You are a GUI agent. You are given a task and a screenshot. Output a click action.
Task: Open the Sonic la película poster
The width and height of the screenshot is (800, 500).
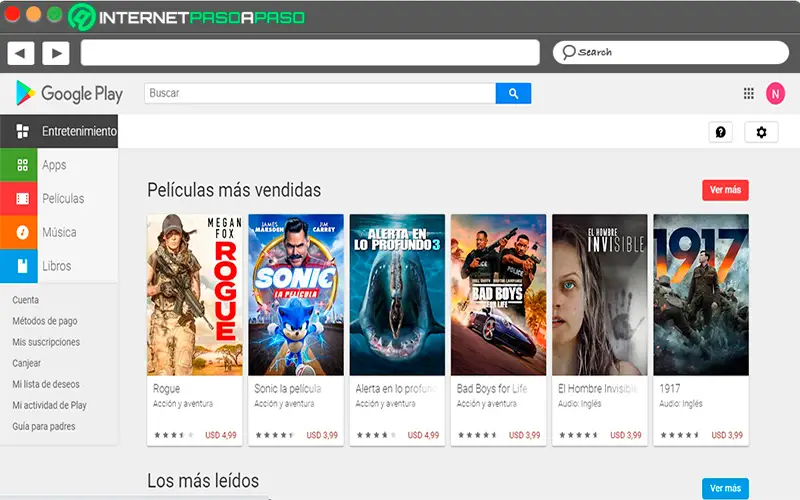(x=296, y=295)
